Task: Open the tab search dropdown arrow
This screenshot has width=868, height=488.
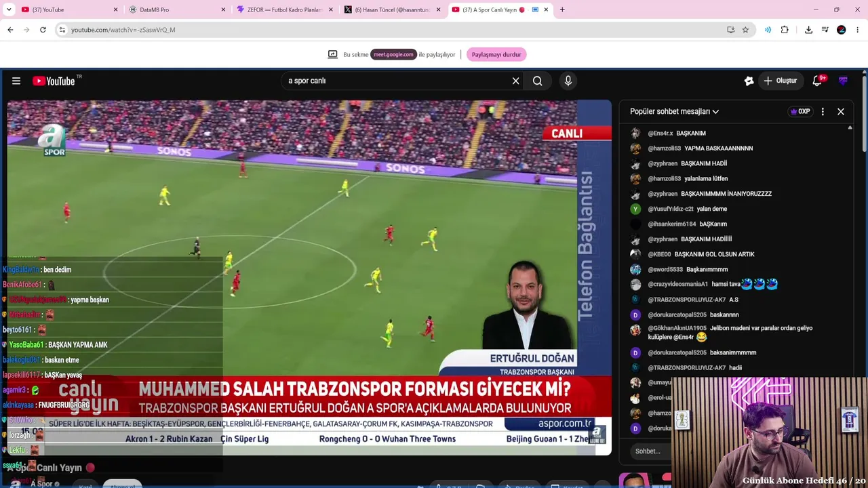Action: click(x=7, y=9)
